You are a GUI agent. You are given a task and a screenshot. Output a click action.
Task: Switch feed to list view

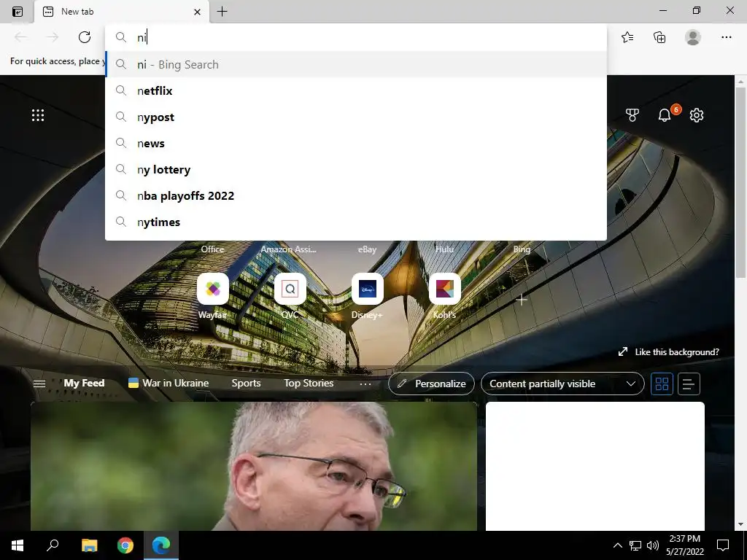(689, 384)
